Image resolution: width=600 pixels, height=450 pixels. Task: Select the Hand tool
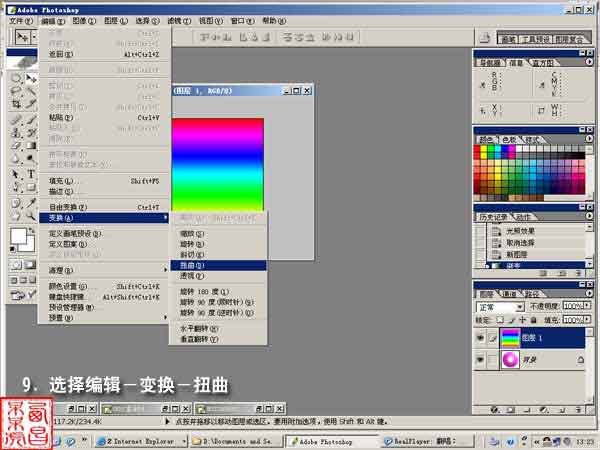tap(16, 216)
